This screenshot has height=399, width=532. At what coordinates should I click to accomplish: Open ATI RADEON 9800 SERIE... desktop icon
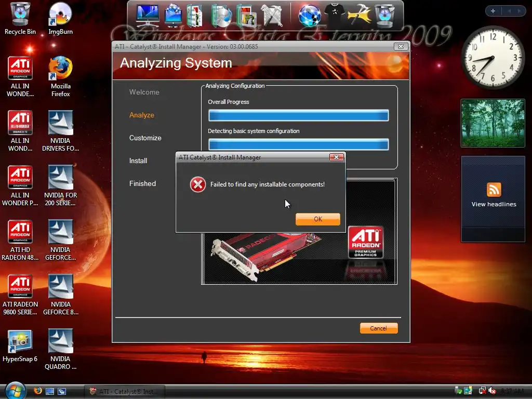tap(20, 295)
